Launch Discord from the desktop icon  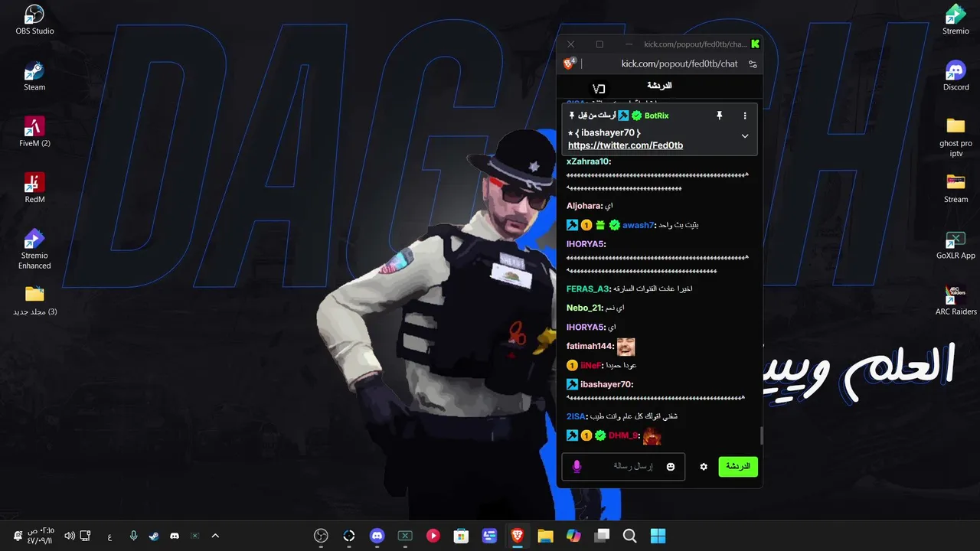pos(955,77)
